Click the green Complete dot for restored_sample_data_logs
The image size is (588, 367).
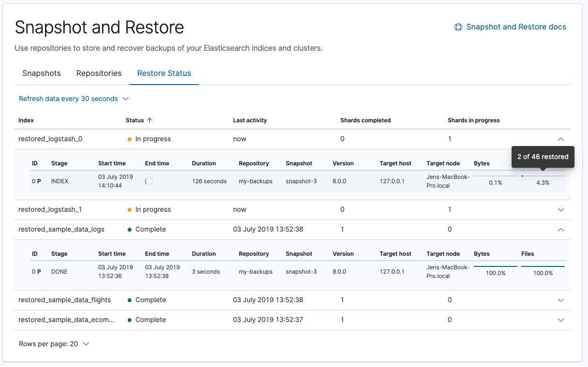click(130, 229)
